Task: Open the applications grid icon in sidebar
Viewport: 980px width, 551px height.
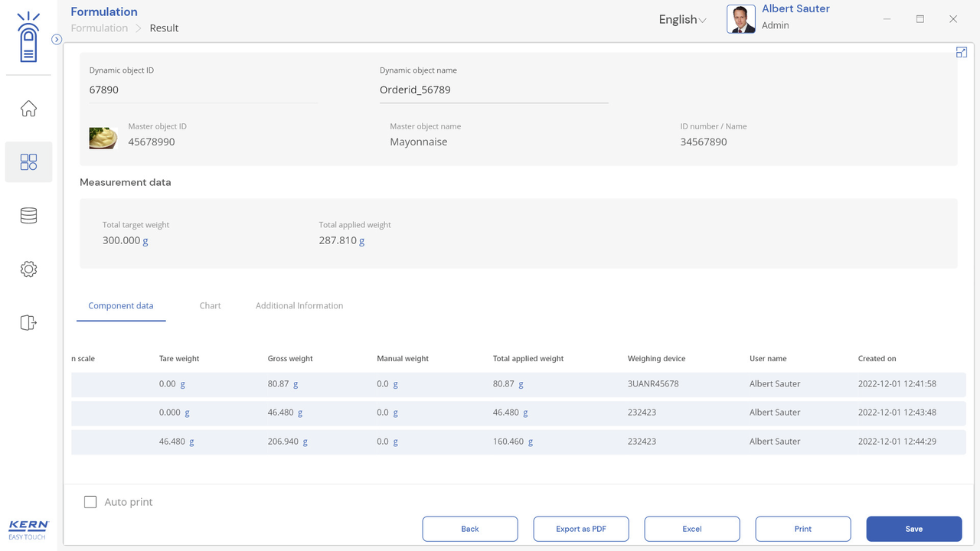Action: (x=28, y=161)
